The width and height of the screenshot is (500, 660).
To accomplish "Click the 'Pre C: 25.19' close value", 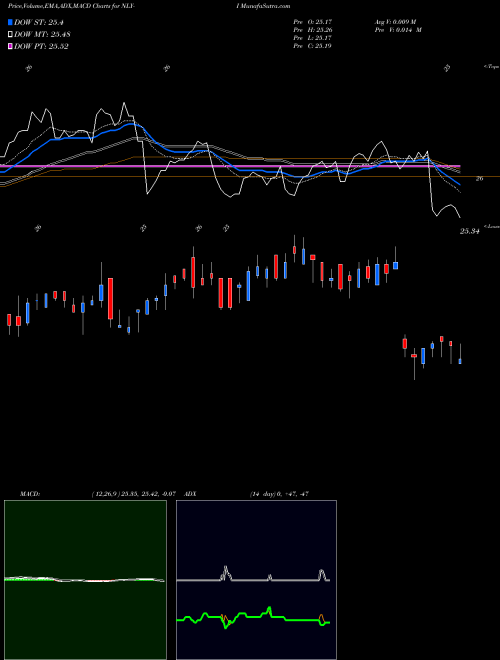I will pos(313,46).
